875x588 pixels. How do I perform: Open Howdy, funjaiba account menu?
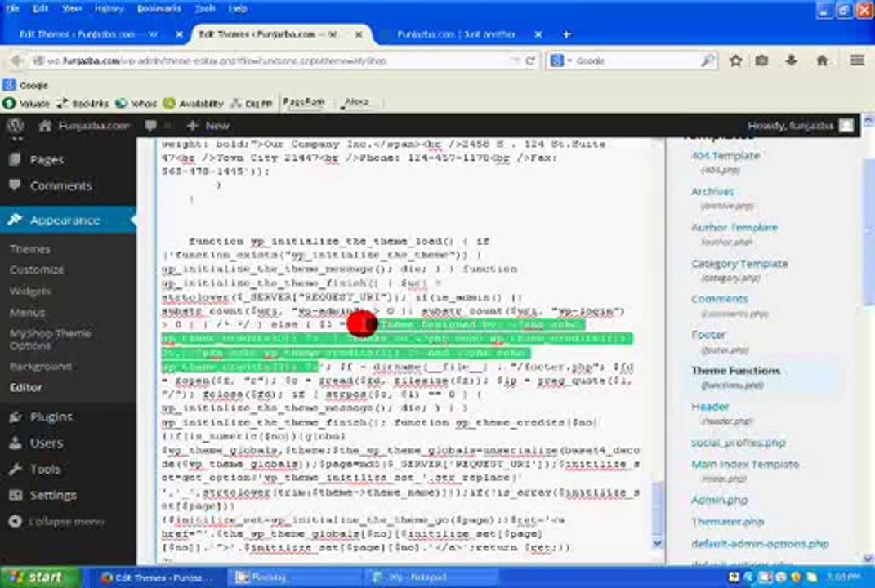tap(801, 126)
